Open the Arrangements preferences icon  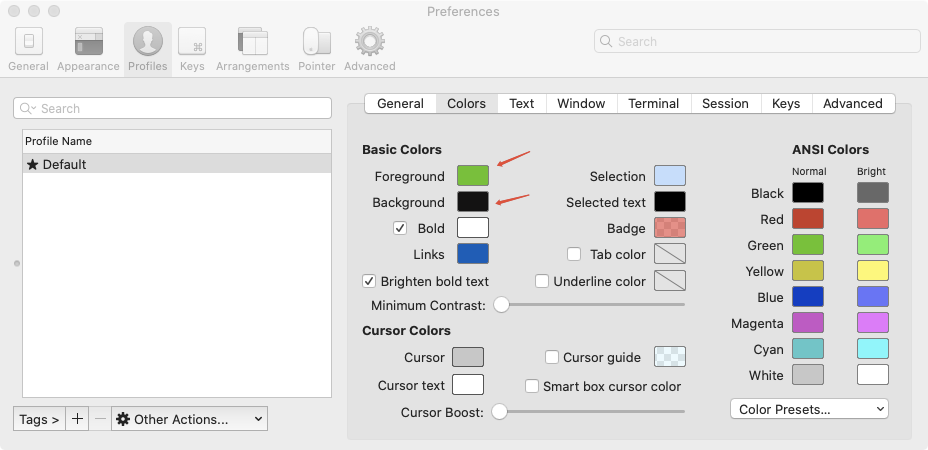pyautogui.click(x=253, y=42)
